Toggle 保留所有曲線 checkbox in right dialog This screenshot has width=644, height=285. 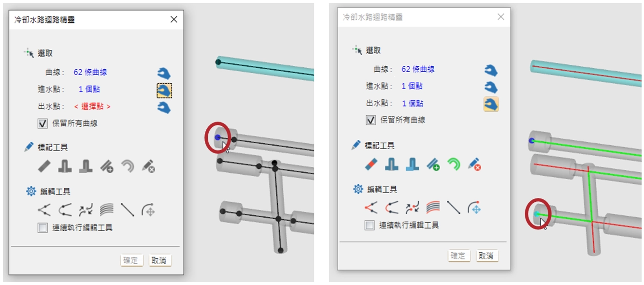coord(371,120)
